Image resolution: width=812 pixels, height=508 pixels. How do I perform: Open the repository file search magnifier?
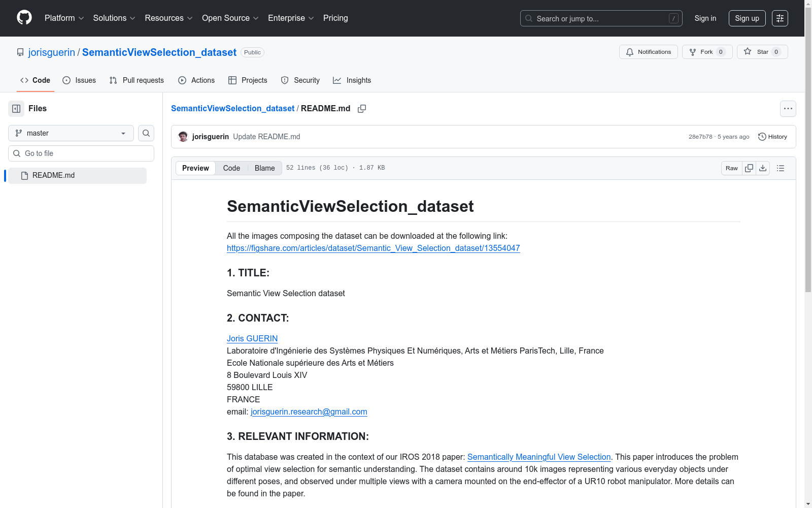[x=146, y=133]
